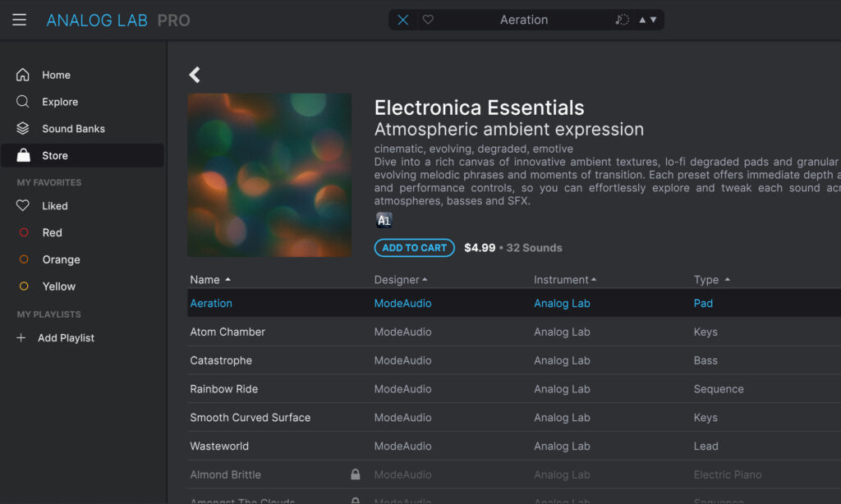Image resolution: width=841 pixels, height=504 pixels.
Task: Click the Home house icon
Action: click(x=22, y=75)
